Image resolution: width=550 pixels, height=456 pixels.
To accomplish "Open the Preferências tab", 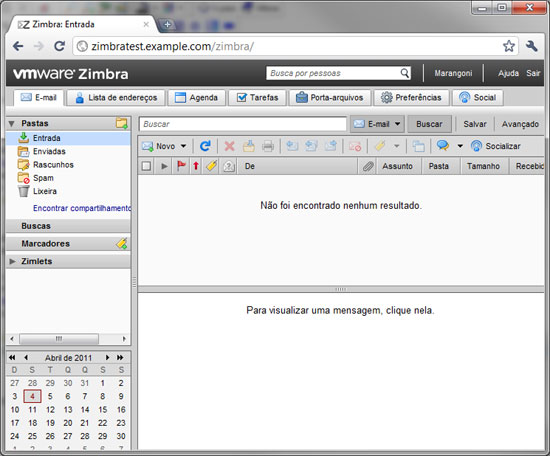I will (411, 98).
